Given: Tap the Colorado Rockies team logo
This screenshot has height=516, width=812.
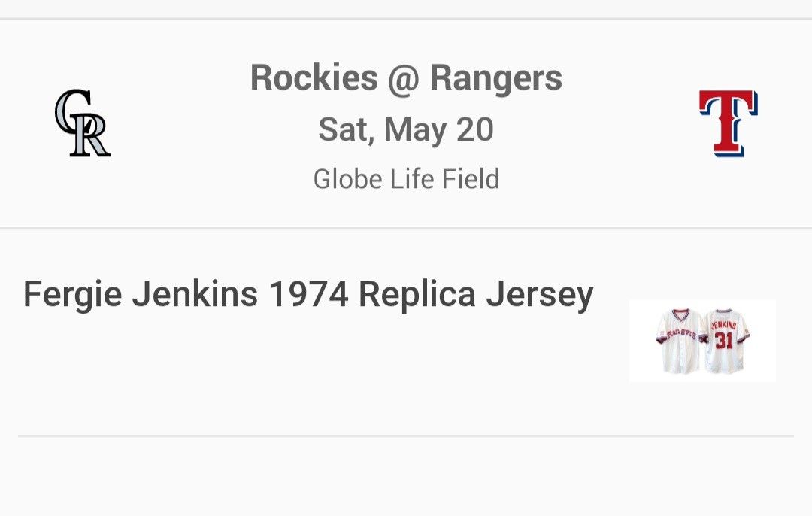Looking at the screenshot, I should click(x=82, y=123).
